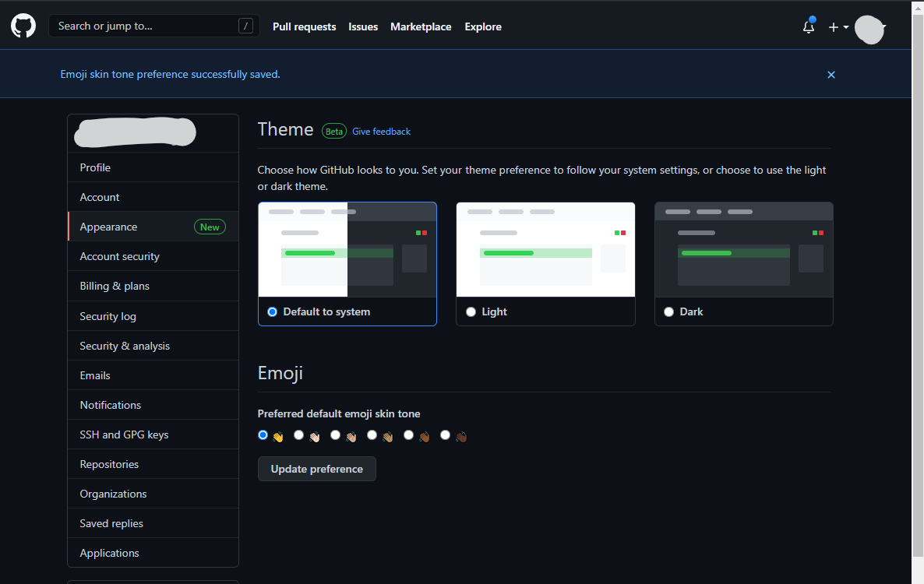Go to Security & analysis settings
The image size is (924, 584).
tap(153, 346)
